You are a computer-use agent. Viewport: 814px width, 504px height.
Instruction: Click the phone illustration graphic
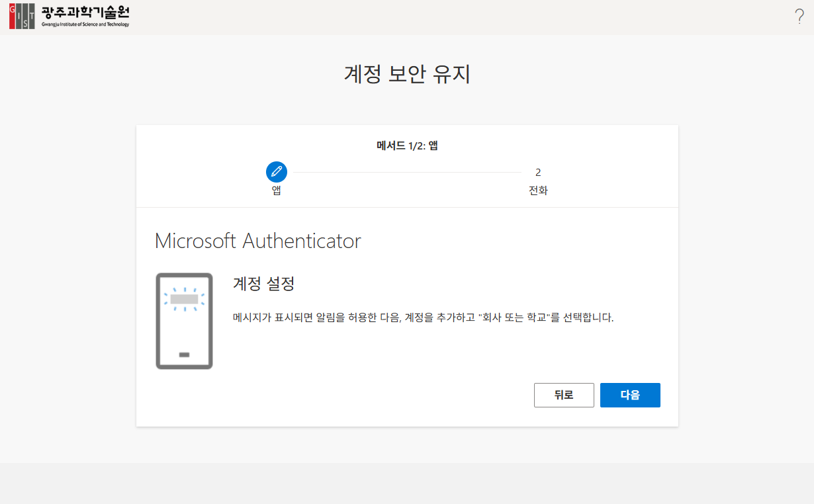point(184,321)
